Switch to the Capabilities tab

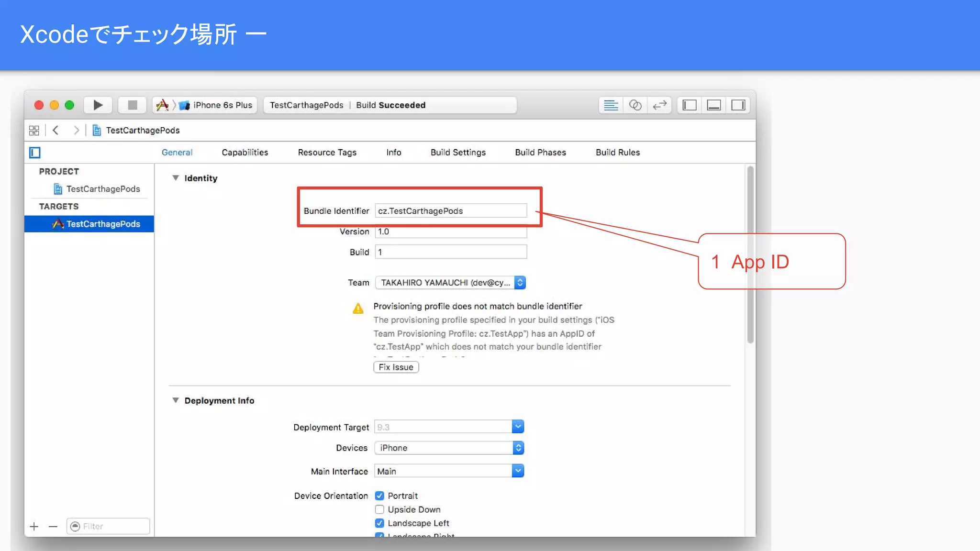(x=245, y=153)
